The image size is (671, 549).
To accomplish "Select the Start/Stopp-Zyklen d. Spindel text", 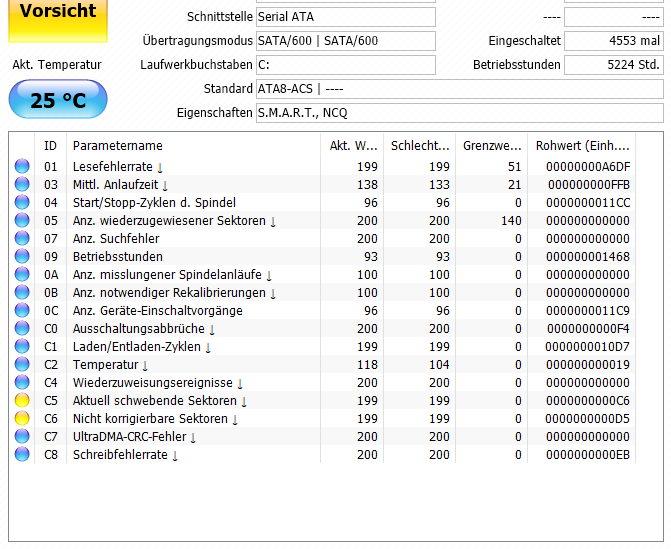I will [x=154, y=202].
